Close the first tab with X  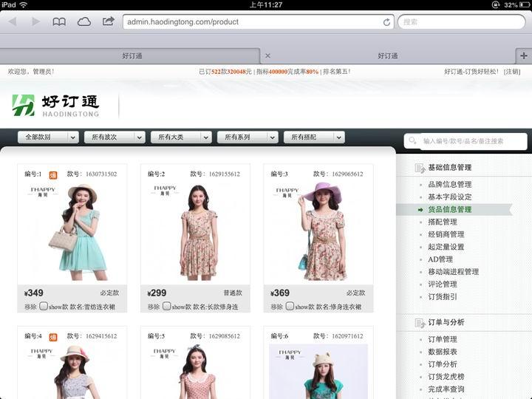coord(267,55)
